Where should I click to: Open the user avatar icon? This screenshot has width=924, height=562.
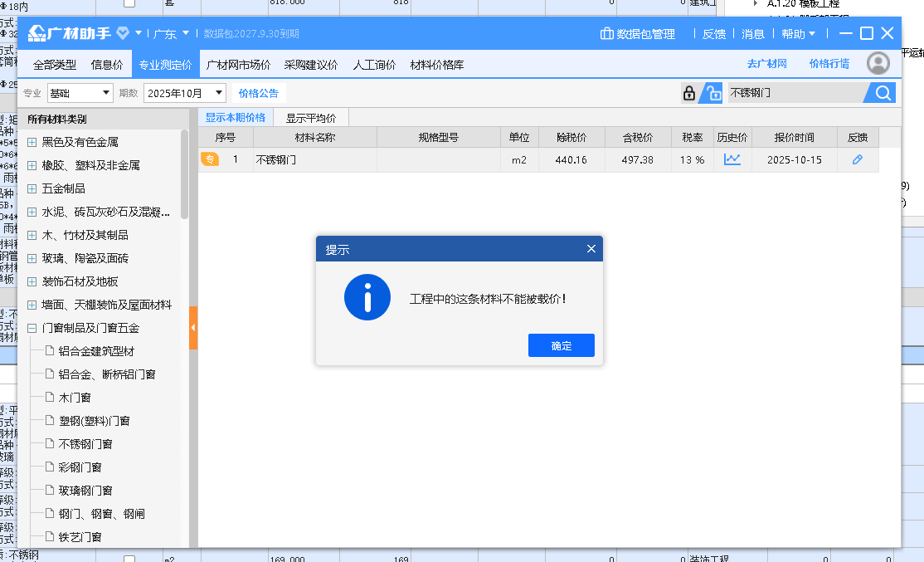coord(878,62)
